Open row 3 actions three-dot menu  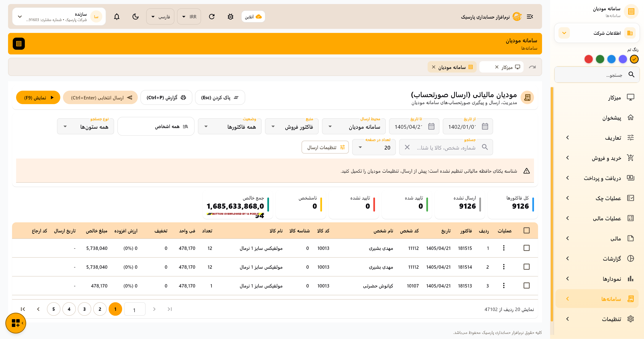(x=504, y=285)
